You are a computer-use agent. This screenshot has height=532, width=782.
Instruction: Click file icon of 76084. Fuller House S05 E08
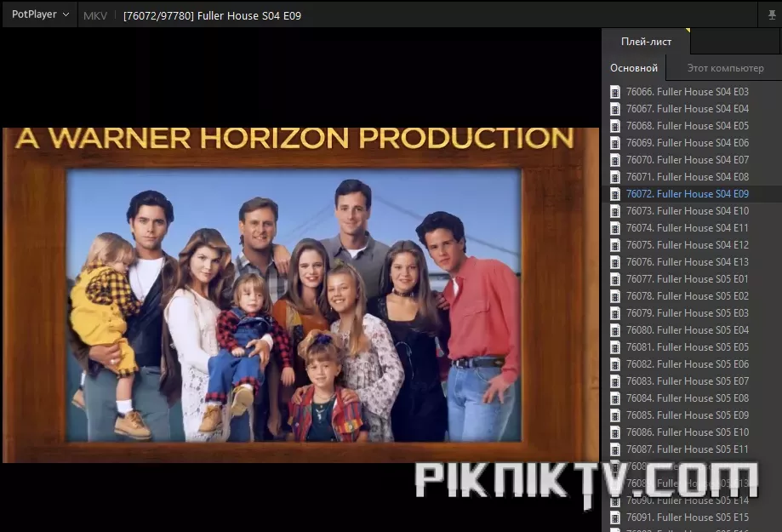615,398
